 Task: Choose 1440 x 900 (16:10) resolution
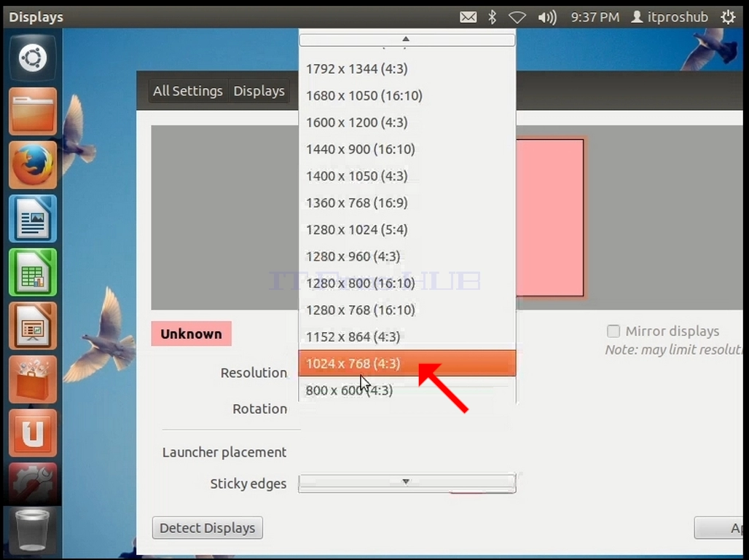pos(407,149)
